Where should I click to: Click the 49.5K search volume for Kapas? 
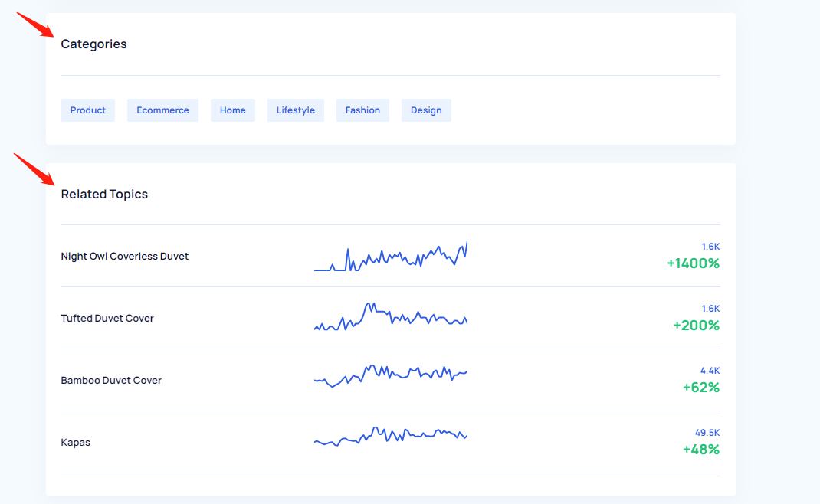(x=707, y=433)
